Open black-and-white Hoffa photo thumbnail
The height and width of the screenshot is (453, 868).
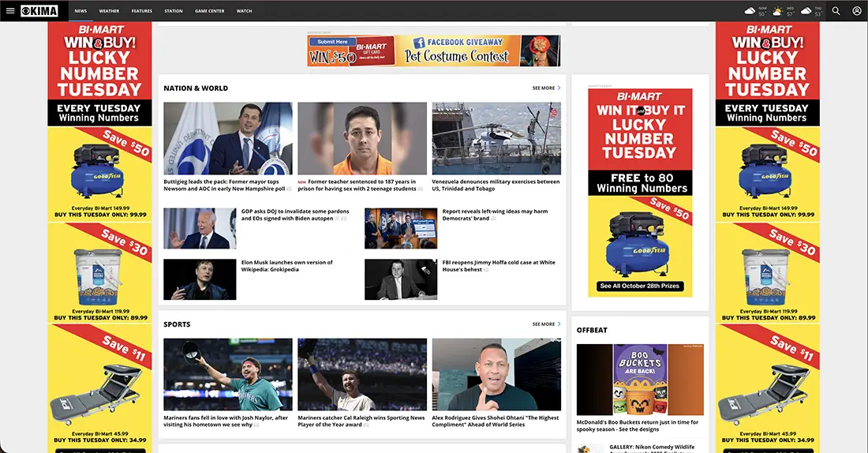coord(401,279)
